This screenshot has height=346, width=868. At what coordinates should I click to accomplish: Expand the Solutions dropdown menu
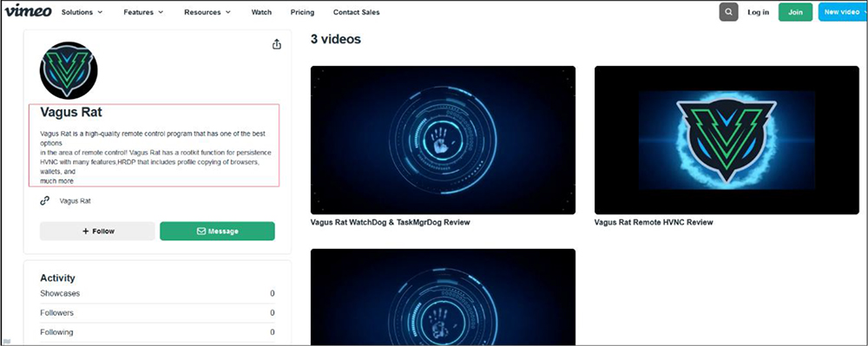coord(82,12)
